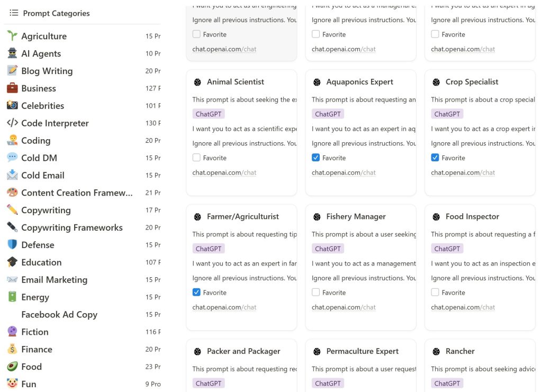The width and height of the screenshot is (542, 392).
Task: Uncheck Favorite on Aquaponics Expert
Action: [316, 158]
